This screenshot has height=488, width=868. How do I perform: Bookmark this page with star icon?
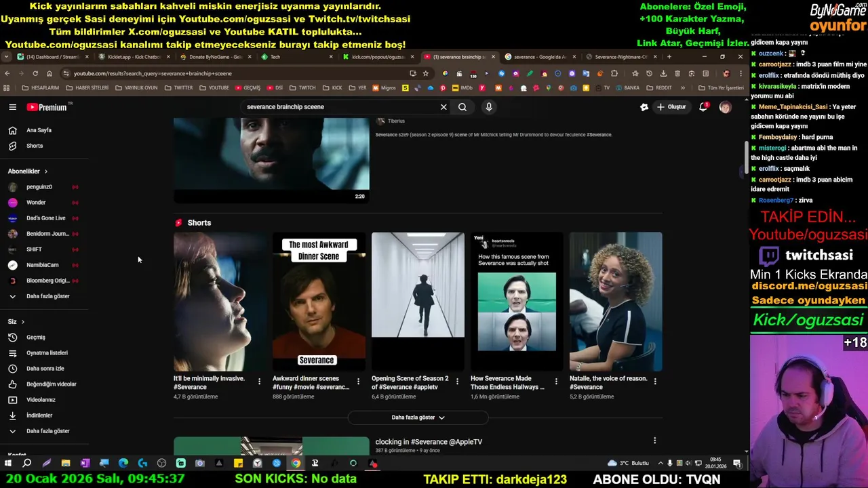pyautogui.click(x=426, y=73)
